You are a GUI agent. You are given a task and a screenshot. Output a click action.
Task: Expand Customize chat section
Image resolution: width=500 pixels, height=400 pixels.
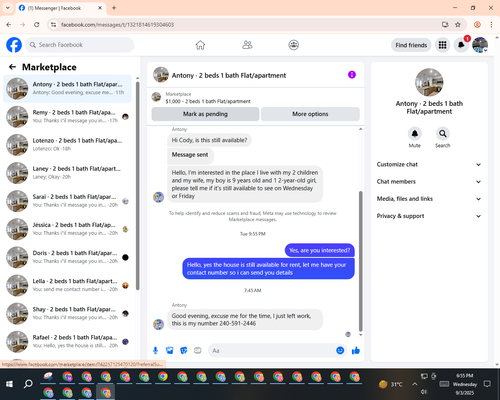point(429,164)
